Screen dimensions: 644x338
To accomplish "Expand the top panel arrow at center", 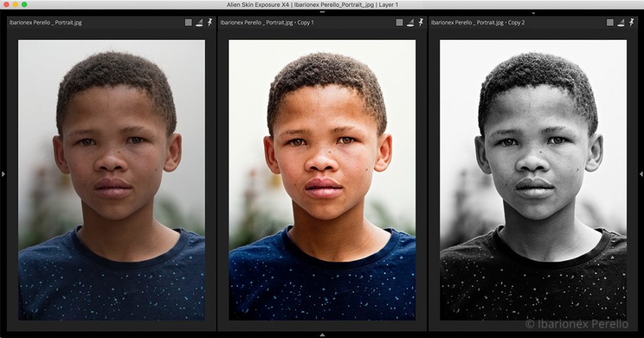I will [322, 12].
